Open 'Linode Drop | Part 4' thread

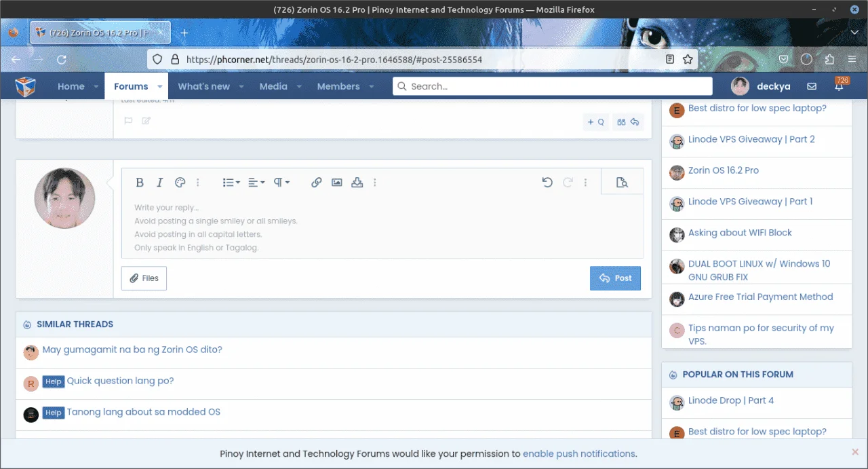(731, 400)
